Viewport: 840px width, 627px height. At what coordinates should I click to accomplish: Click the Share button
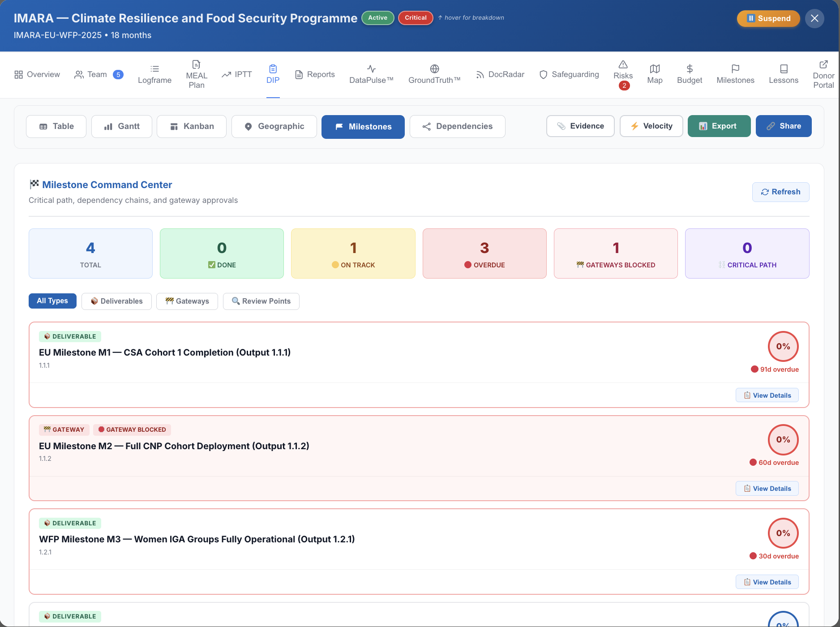coord(784,126)
